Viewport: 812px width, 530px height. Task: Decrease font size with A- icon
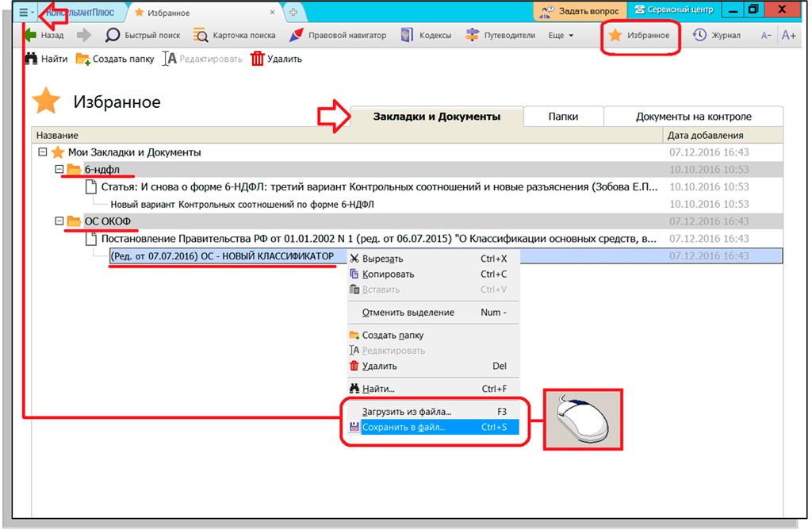tap(766, 35)
